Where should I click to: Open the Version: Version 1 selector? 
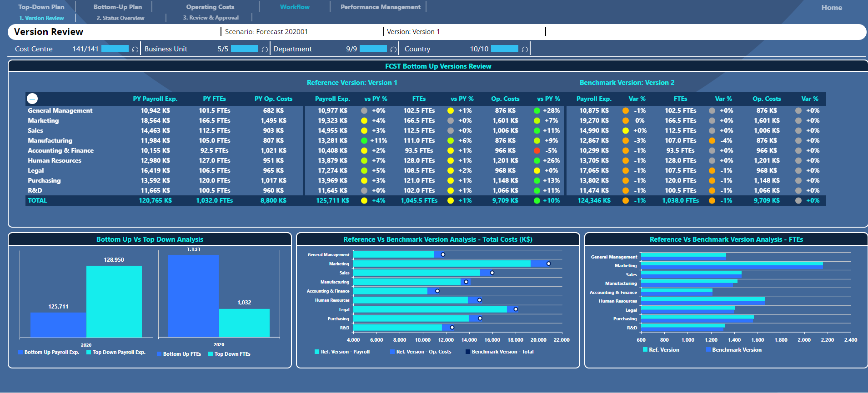(x=413, y=32)
